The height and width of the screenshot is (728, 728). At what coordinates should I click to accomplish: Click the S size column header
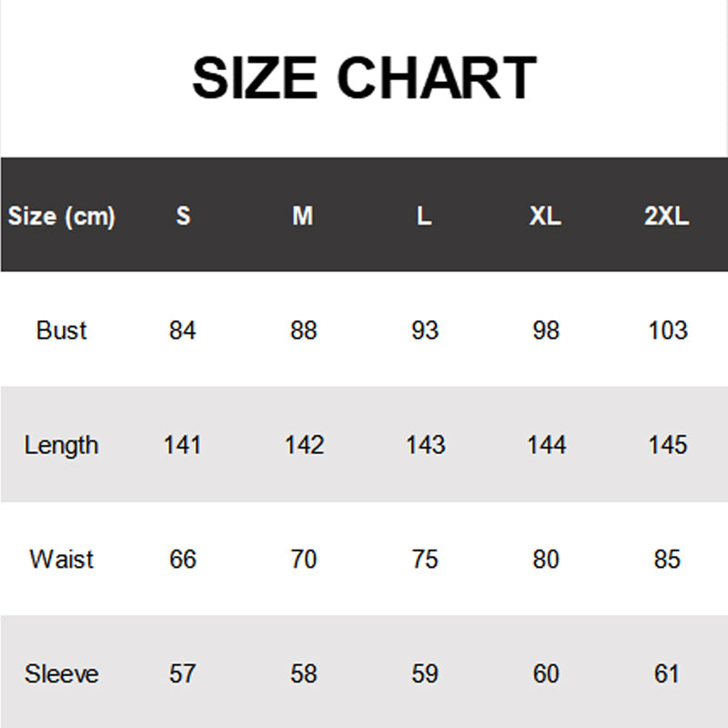pyautogui.click(x=183, y=216)
